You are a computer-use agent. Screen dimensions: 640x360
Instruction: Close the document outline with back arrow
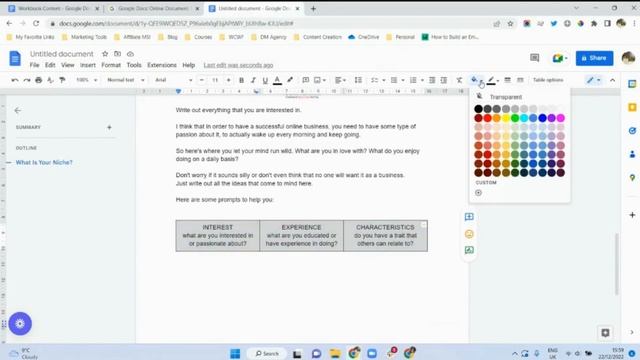pos(18,111)
